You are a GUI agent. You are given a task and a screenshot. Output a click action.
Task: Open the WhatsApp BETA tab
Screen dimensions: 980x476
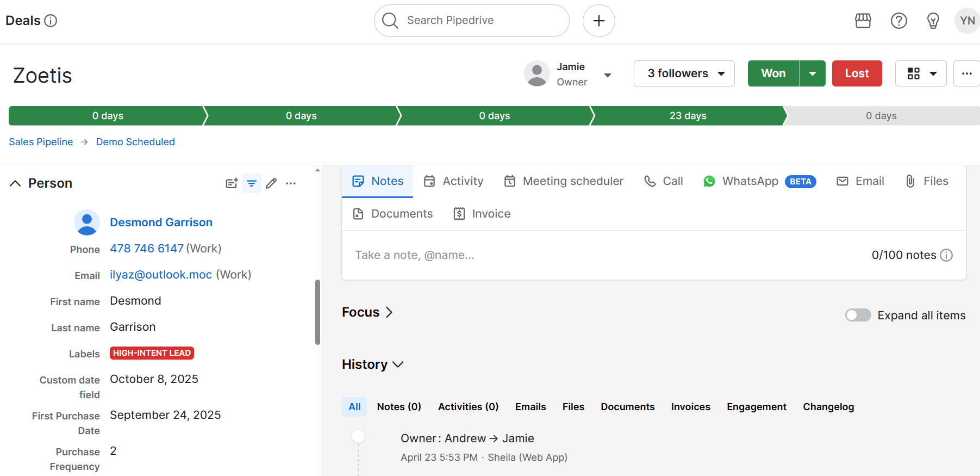759,181
